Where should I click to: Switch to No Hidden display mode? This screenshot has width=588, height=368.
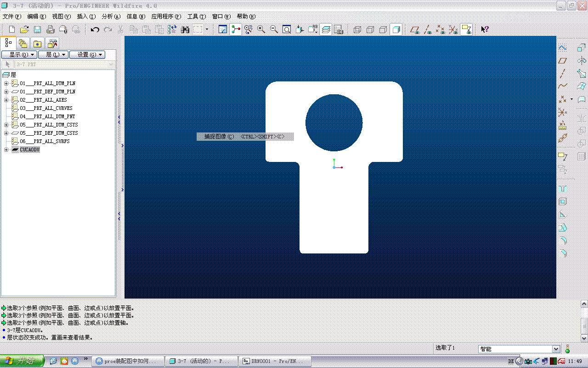[383, 29]
